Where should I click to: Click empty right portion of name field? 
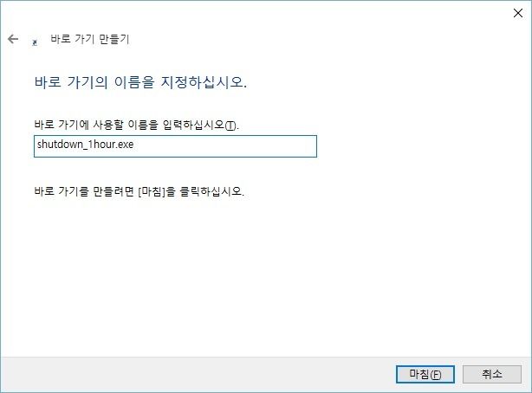point(225,146)
